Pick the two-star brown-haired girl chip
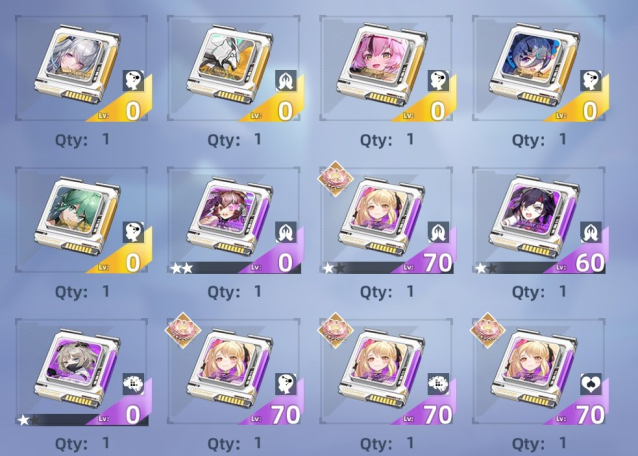 coord(234,220)
